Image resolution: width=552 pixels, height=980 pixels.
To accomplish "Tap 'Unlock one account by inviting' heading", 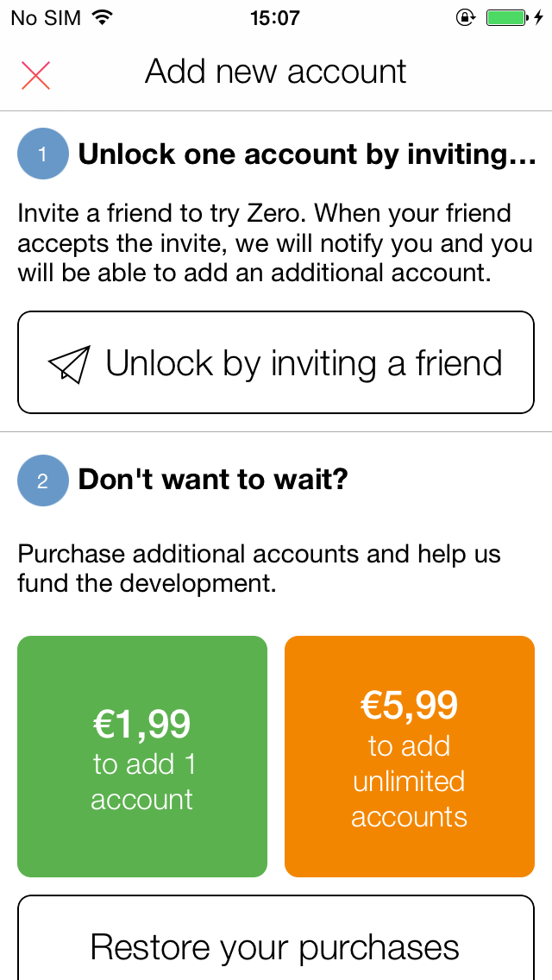I will 307,155.
